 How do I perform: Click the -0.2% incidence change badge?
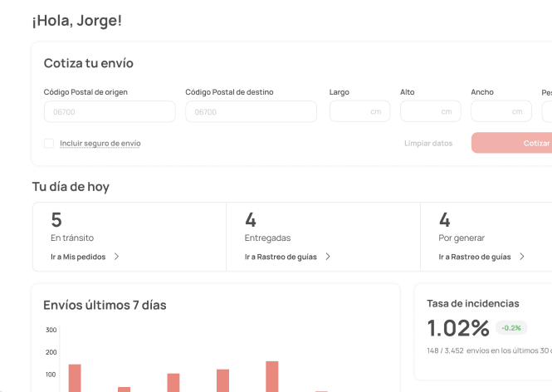click(511, 328)
